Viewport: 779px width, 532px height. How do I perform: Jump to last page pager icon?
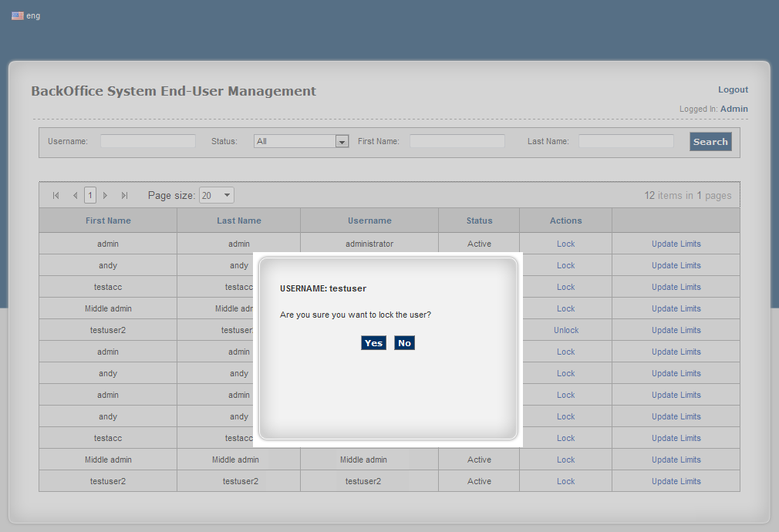pos(125,196)
